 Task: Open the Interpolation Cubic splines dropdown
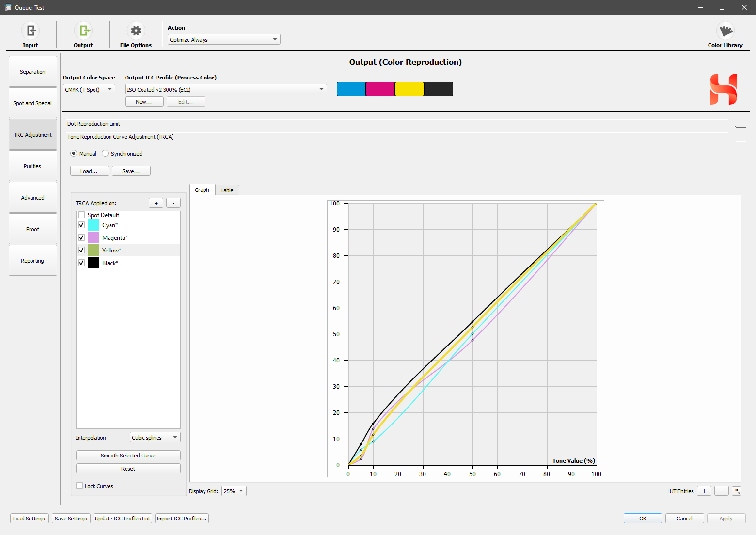(x=155, y=438)
